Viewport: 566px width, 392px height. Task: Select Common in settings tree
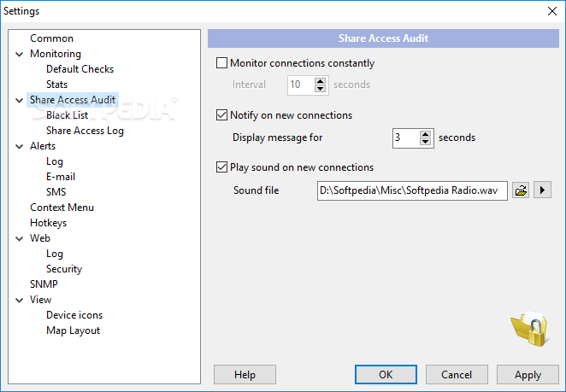51,38
